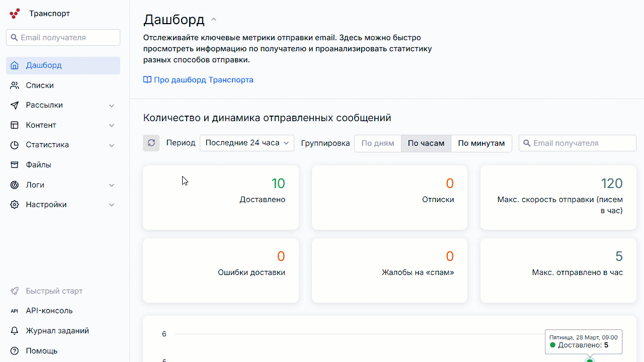
Task: Click the house icon beside Дашборд
Action: coord(15,65)
